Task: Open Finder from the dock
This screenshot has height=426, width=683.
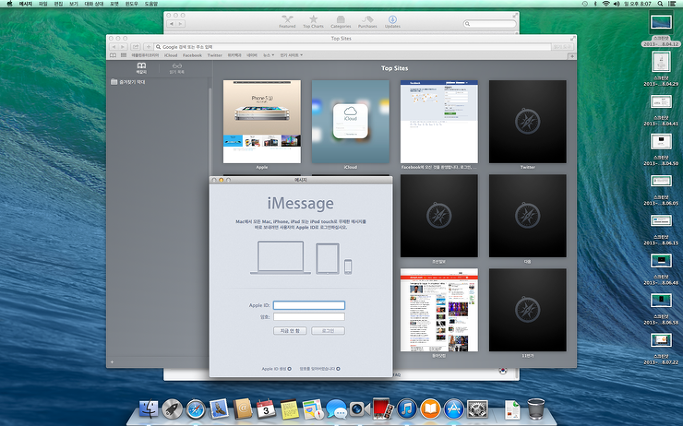Action: point(149,409)
